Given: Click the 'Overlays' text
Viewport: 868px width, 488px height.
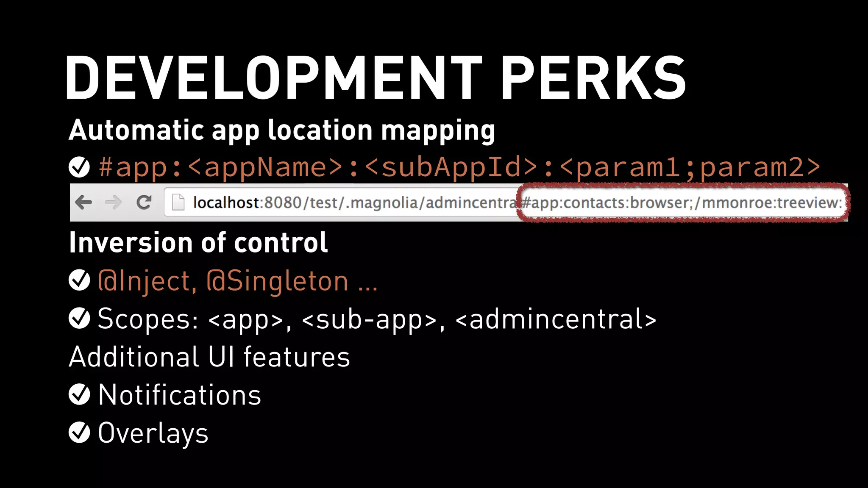Looking at the screenshot, I should [x=153, y=434].
